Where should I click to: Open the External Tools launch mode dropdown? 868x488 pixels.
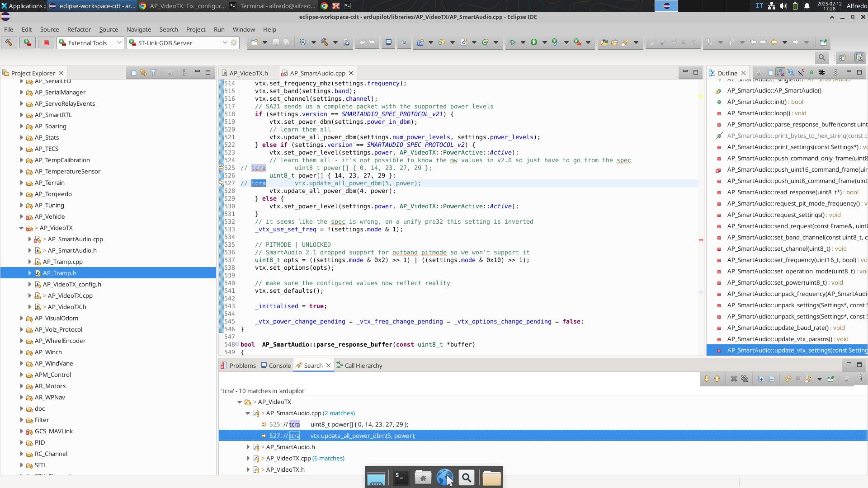tap(119, 43)
